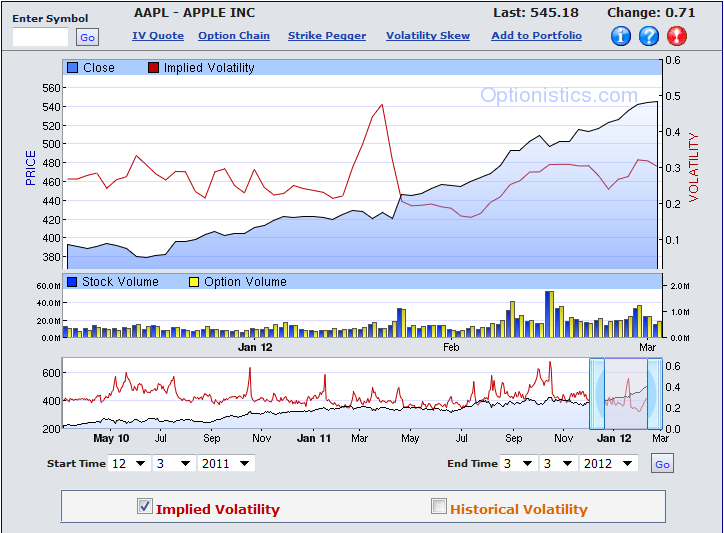Click the Option Volume legend text

[x=245, y=282]
